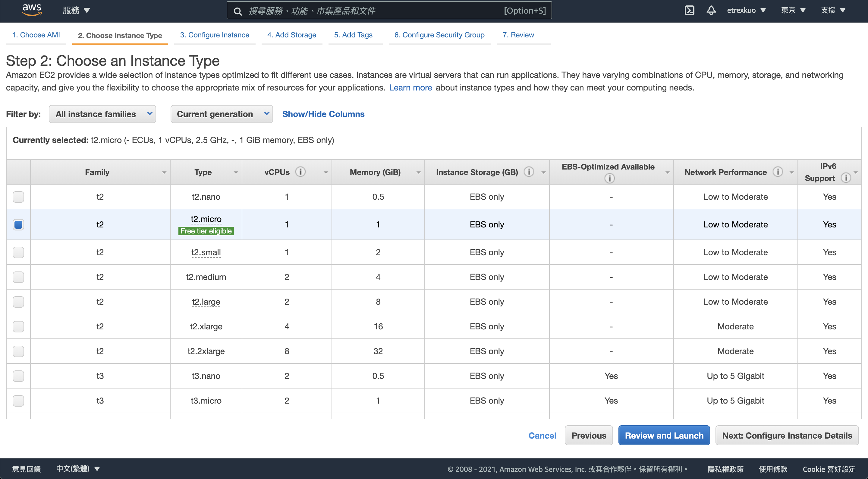The width and height of the screenshot is (868, 479).
Task: Select the t2.nano row checkbox
Action: coord(18,197)
